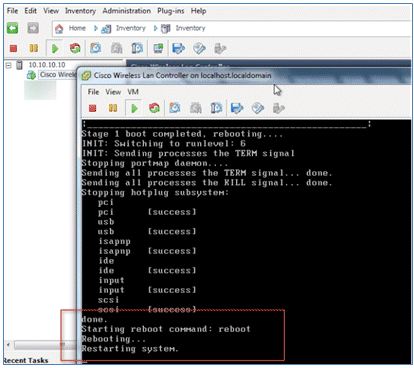Screen dimensions: 414x368
Task: Click the green Power On button in main toolbar
Action: pyautogui.click(x=55, y=49)
